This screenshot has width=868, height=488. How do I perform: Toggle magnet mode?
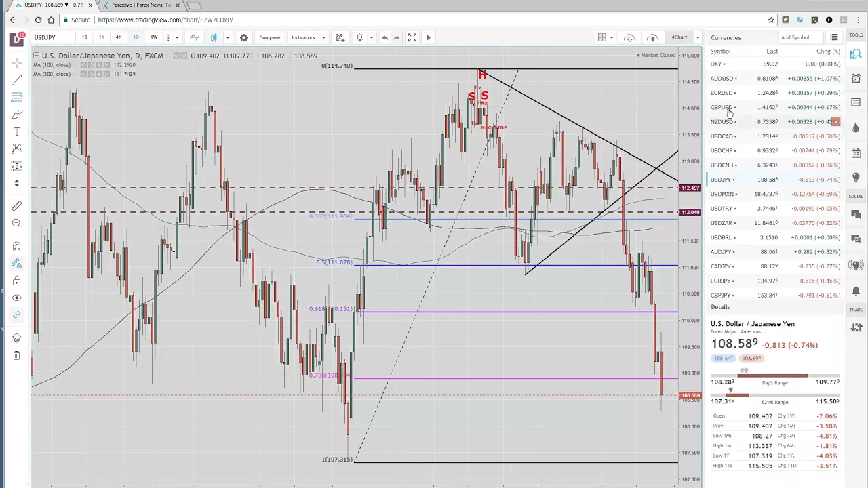click(17, 246)
